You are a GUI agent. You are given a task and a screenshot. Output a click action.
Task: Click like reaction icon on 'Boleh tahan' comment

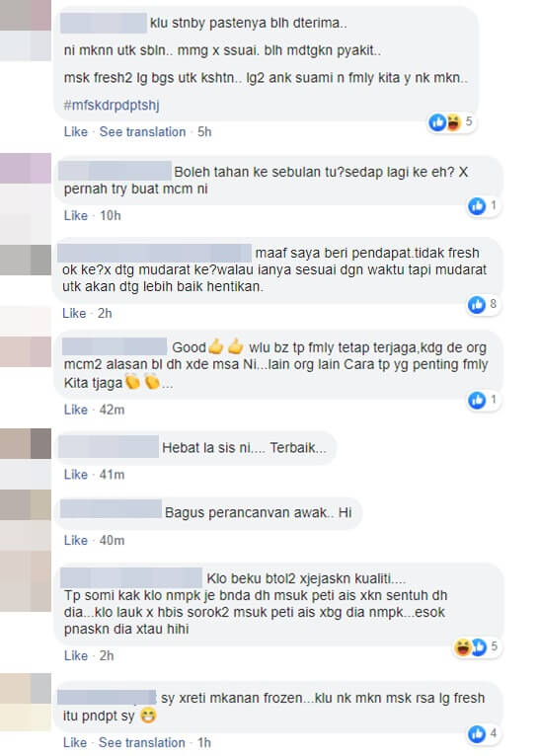[477, 206]
